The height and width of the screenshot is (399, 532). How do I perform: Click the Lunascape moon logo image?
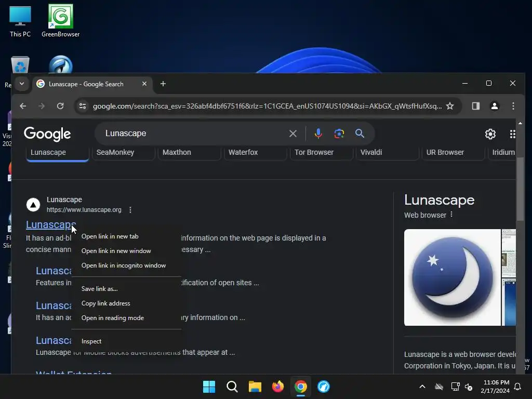tap(453, 277)
